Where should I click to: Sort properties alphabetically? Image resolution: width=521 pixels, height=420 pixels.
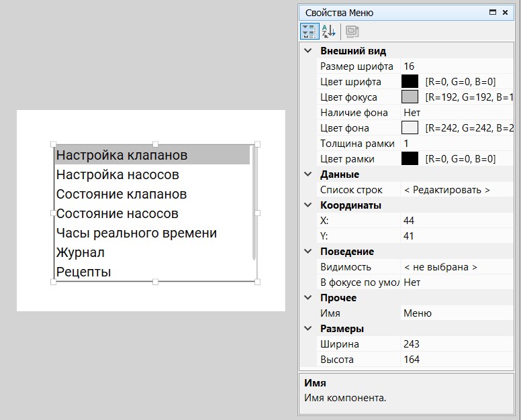[x=328, y=31]
